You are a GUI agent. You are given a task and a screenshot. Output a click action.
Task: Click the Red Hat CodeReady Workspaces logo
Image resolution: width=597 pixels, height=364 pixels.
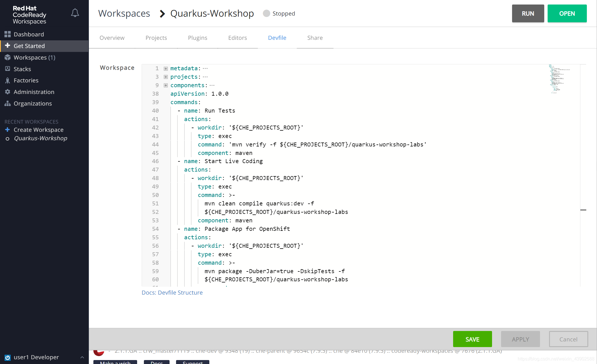[x=29, y=15]
